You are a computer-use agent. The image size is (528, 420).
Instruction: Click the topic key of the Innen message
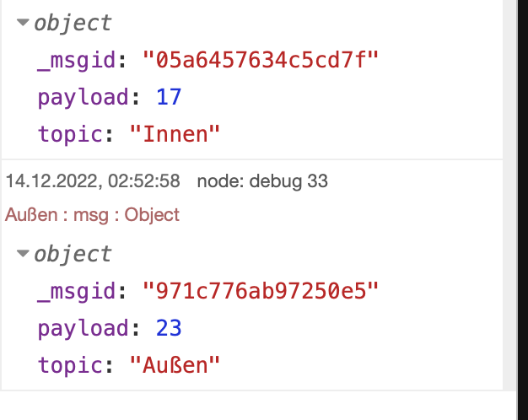[72, 133]
